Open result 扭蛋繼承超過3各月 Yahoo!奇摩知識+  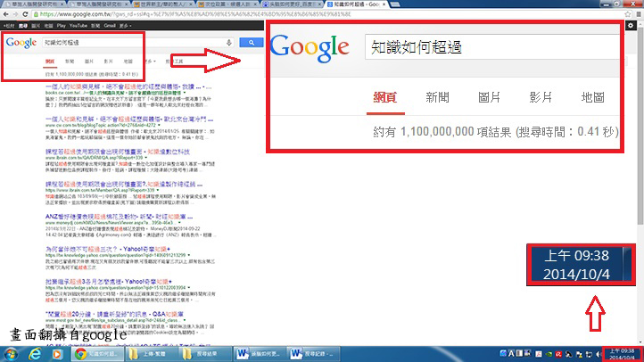click(109, 282)
